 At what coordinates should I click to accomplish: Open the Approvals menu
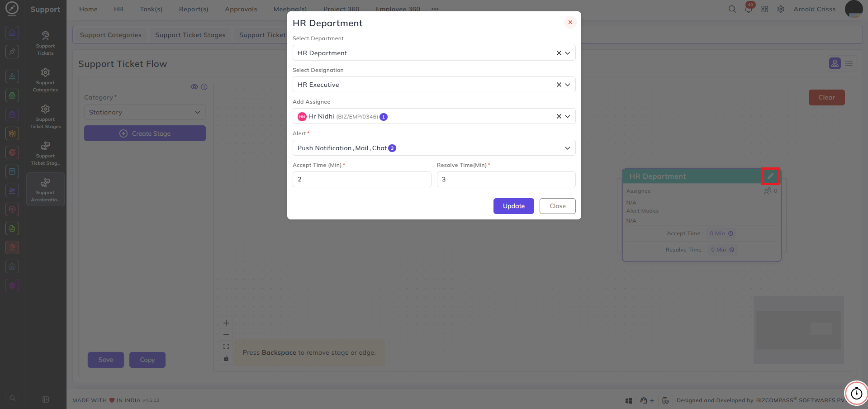[x=241, y=9]
